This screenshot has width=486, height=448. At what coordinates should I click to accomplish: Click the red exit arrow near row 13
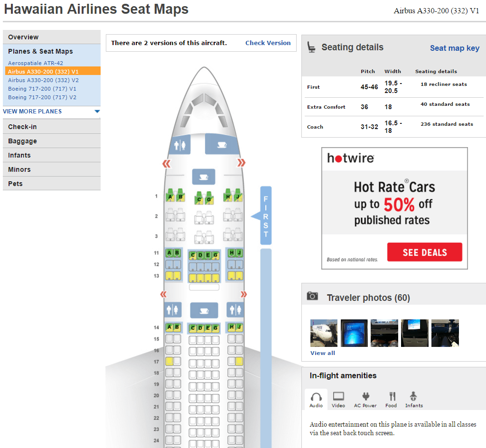point(242,294)
